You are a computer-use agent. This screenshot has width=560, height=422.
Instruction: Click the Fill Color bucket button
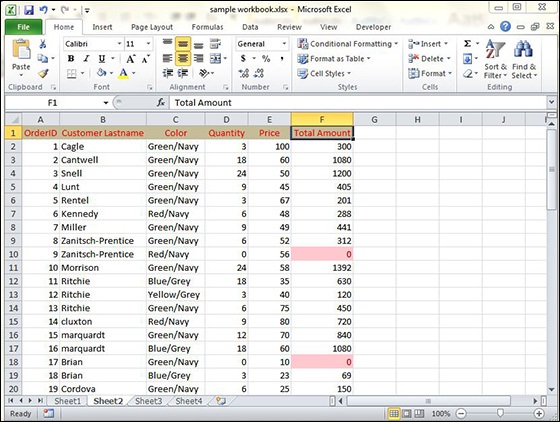click(101, 73)
